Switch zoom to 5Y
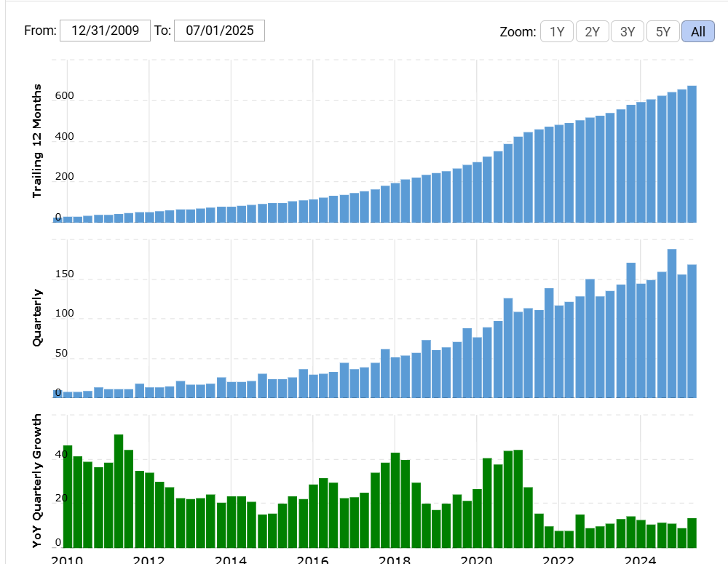The image size is (728, 564). (663, 31)
